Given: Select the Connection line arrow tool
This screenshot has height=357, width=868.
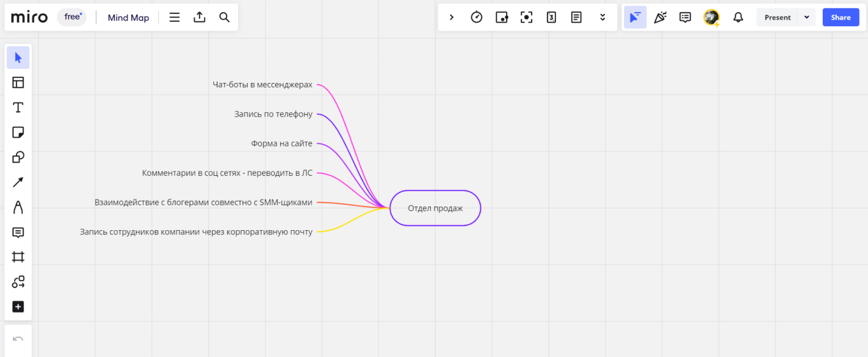Looking at the screenshot, I should (18, 182).
